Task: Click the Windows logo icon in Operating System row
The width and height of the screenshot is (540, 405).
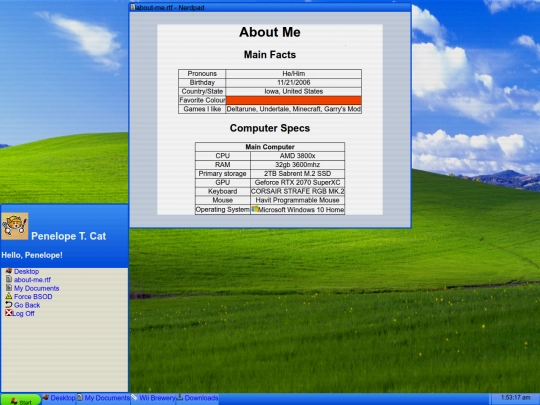Action: tap(255, 209)
